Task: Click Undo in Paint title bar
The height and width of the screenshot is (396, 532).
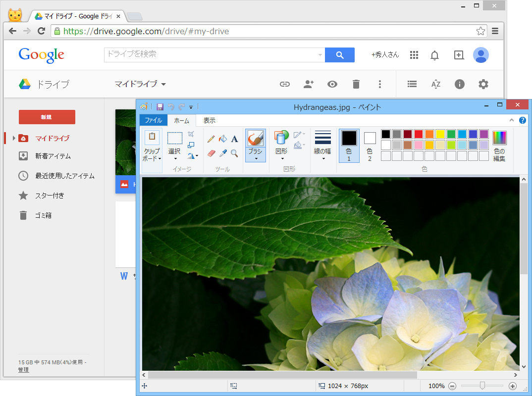Action: pos(171,107)
